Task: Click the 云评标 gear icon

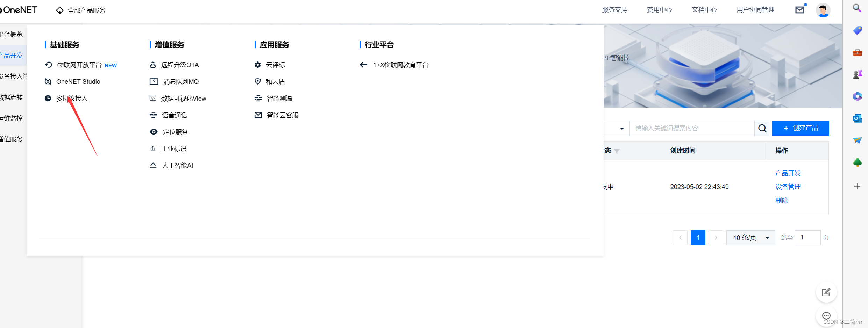Action: tap(258, 65)
